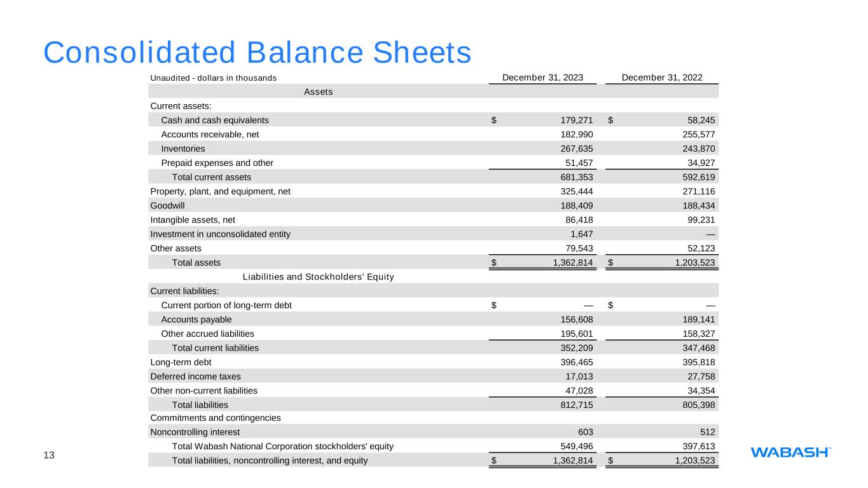Image resolution: width=868 pixels, height=488 pixels.
Task: Select the Noncontrolling interest label
Action: (195, 433)
